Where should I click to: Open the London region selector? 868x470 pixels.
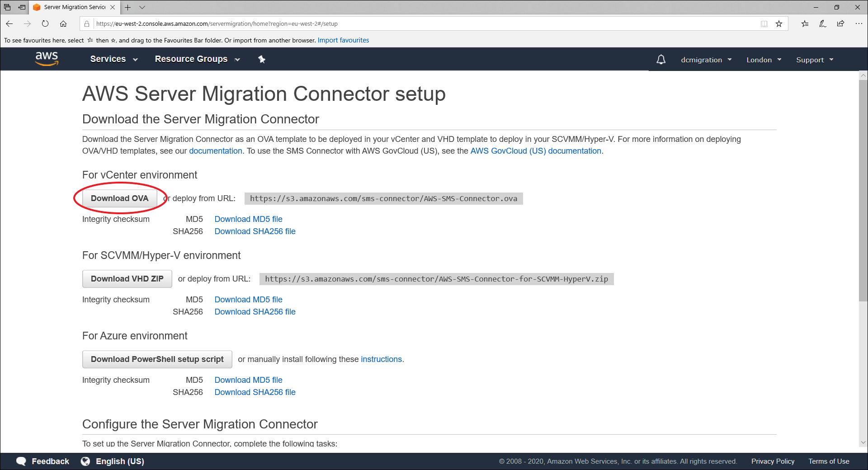[764, 60]
